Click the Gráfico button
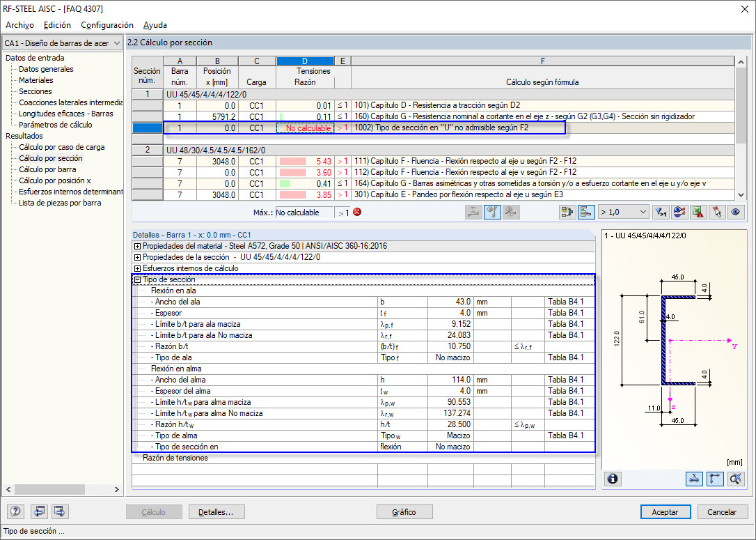Viewport: 756px width, 540px height. coord(404,512)
